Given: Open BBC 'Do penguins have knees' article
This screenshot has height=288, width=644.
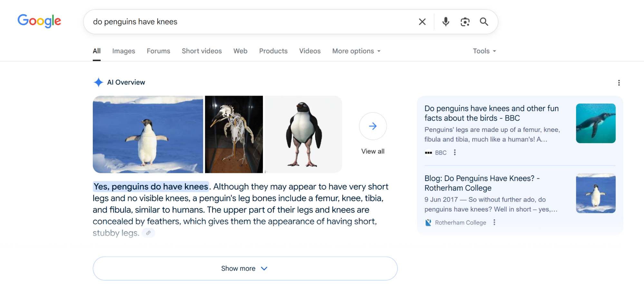Looking at the screenshot, I should point(491,113).
